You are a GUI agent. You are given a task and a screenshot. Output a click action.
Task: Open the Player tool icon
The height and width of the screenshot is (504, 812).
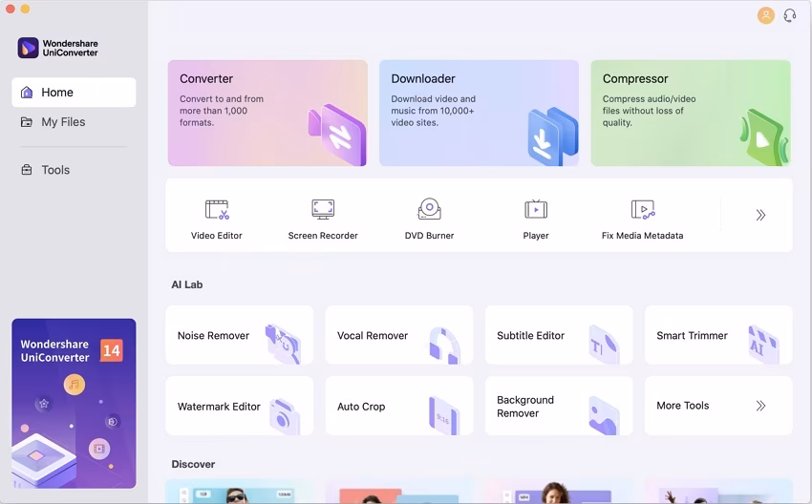click(x=536, y=209)
